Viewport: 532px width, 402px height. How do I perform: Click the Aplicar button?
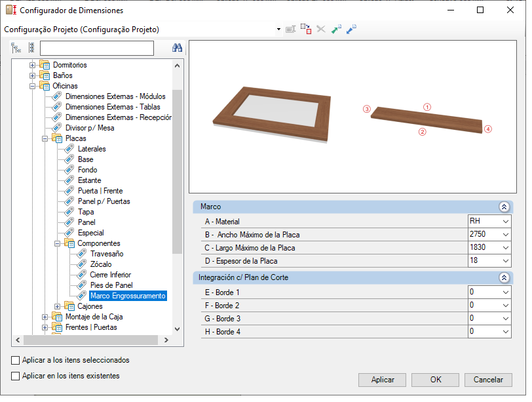pos(383,380)
